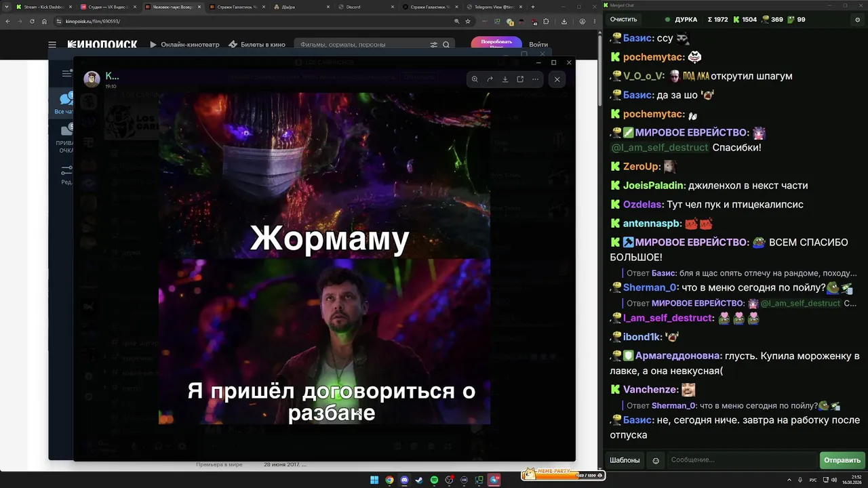The height and width of the screenshot is (488, 868).
Task: Close the image viewer overlay
Action: pos(557,79)
